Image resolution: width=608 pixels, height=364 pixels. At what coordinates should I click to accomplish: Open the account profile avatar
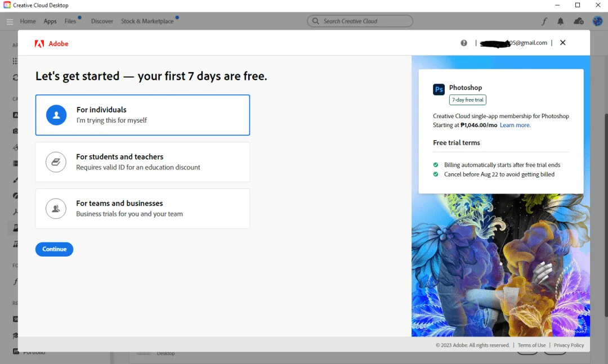click(597, 21)
